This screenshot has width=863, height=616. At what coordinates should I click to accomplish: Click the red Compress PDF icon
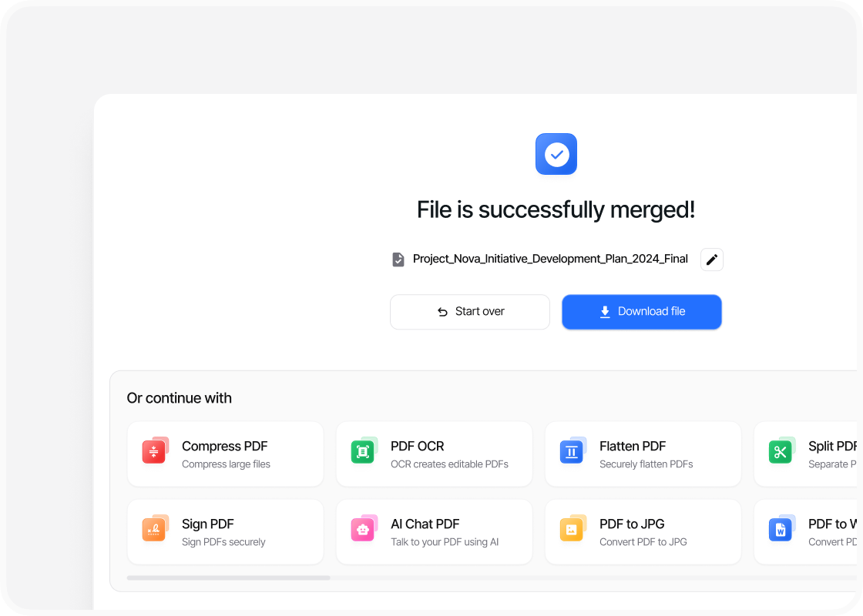155,450
